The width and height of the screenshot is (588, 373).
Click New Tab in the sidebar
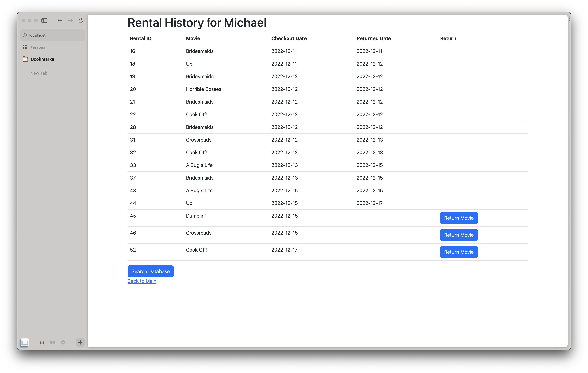(x=39, y=73)
